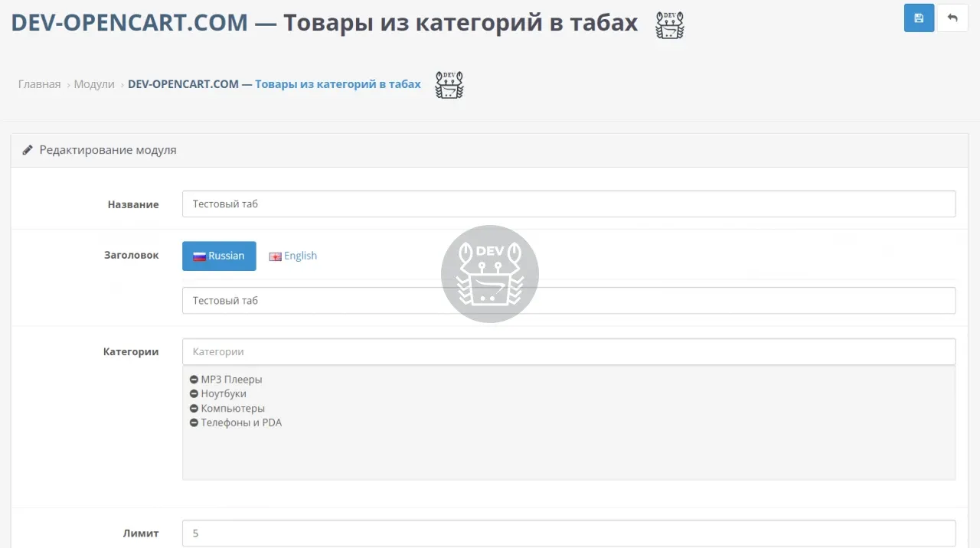
Task: Focus the Лимит input field
Action: tap(569, 533)
